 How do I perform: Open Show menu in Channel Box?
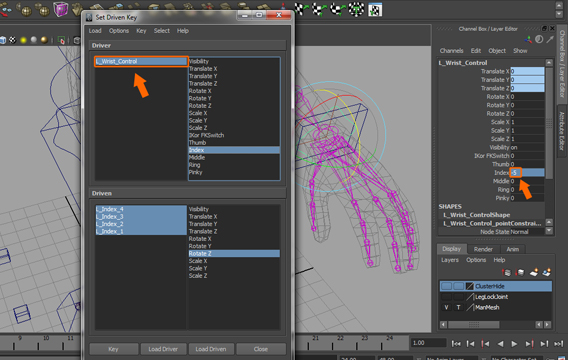tap(520, 51)
